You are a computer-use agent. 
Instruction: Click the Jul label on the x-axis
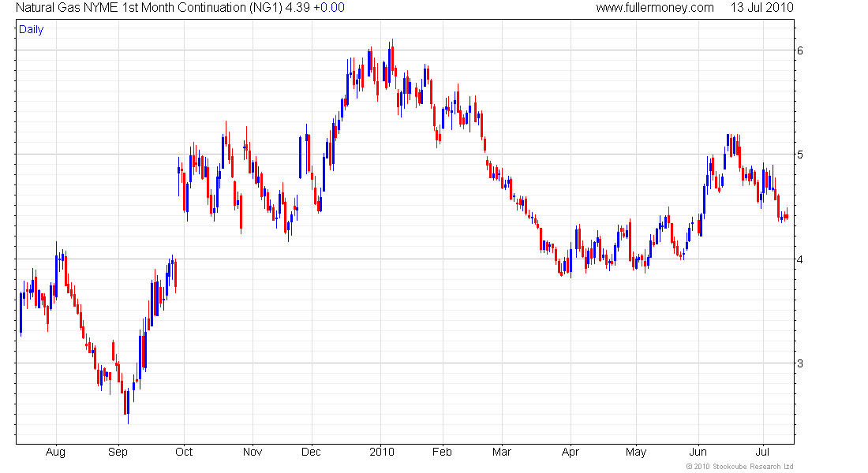click(x=763, y=452)
